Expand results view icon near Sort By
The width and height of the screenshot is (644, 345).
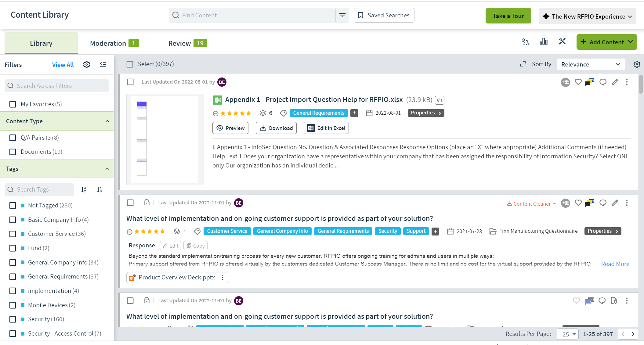coord(523,64)
